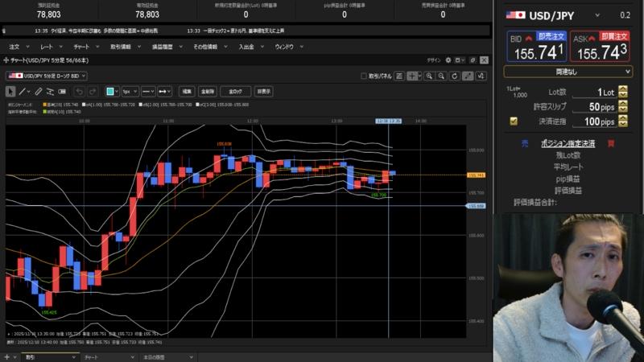
Task: Click the BID 即売注文 sell button
Action: (535, 47)
